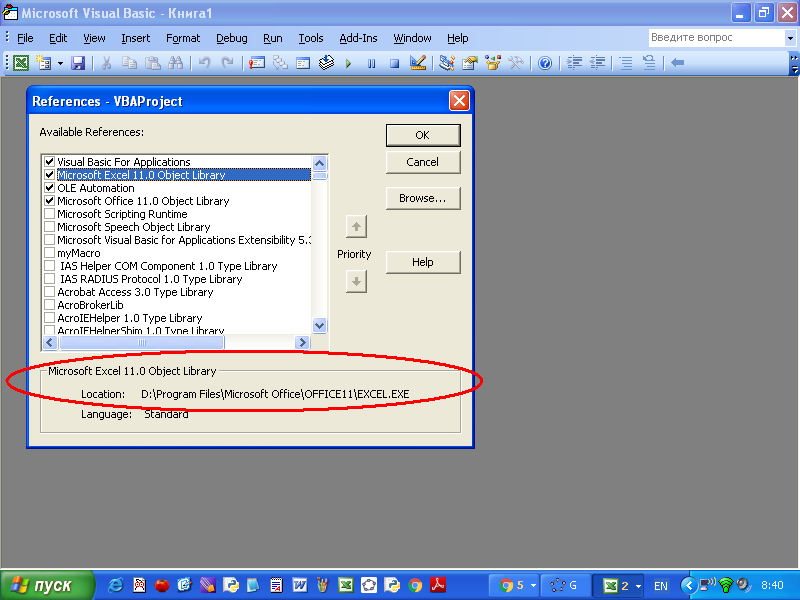Click the Reset stop square icon
This screenshot has height=600, width=800.
tap(394, 63)
